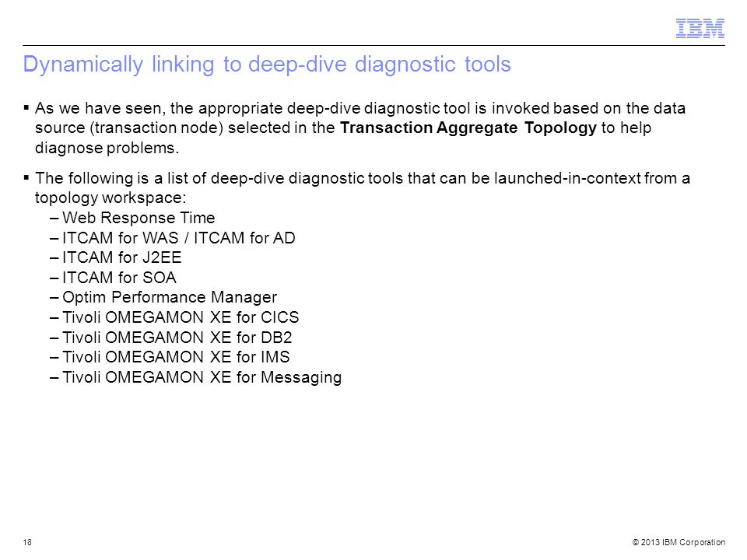Click the IBM logo
747x560 pixels.
[x=700, y=29]
